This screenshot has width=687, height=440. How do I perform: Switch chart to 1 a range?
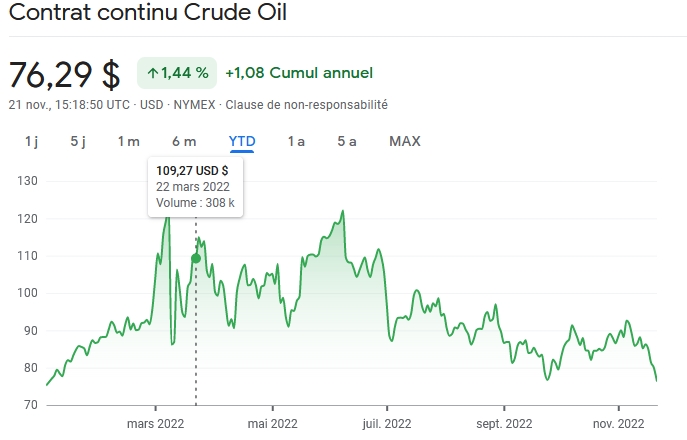(x=296, y=141)
